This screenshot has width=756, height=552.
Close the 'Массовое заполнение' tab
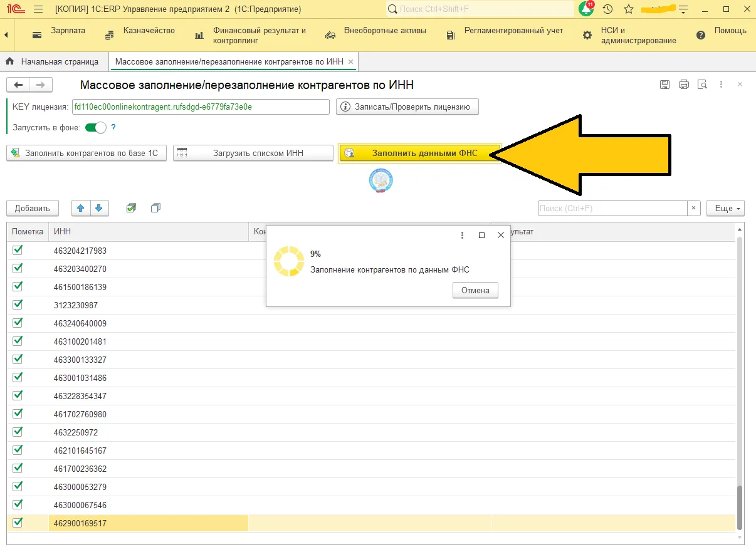(x=351, y=61)
